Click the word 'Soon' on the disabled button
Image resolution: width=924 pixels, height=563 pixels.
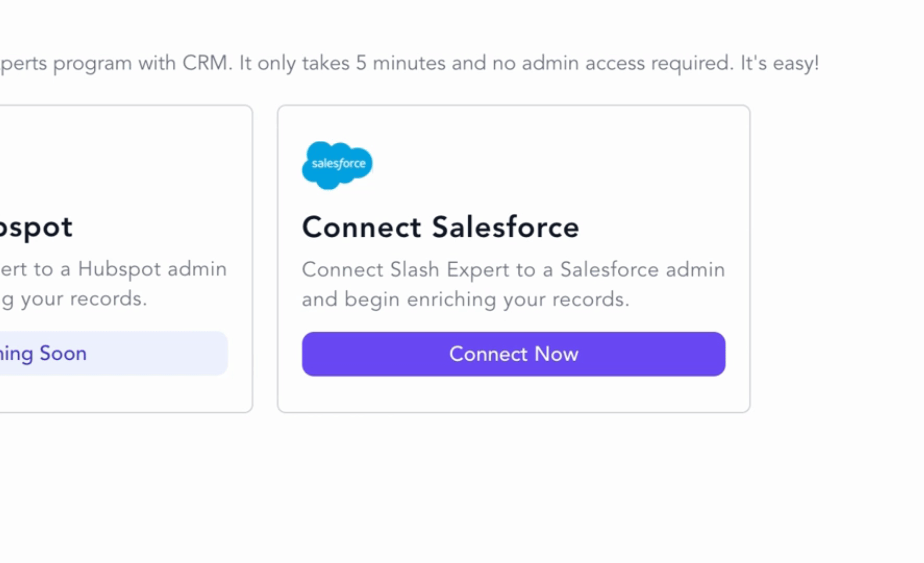click(x=63, y=353)
